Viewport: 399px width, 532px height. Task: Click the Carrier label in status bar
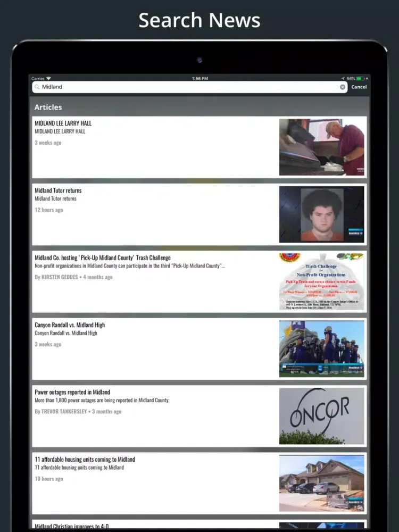[x=38, y=78]
